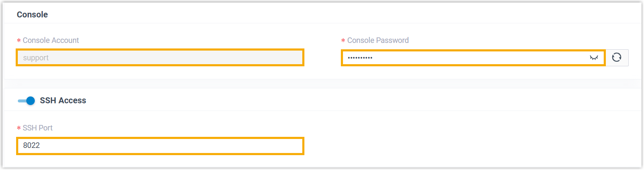This screenshot has width=644, height=170.
Task: Click empty area right of SSH Port
Action: 466,146
